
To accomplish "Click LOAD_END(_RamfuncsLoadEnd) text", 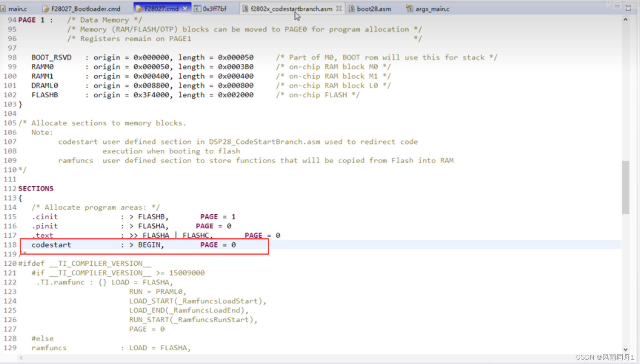I will (186, 310).
